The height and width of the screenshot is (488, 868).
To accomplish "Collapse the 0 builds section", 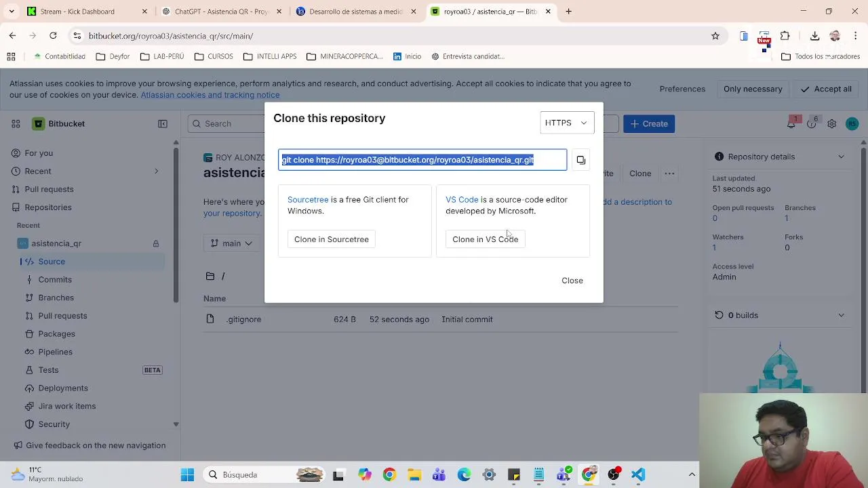I will 841,315.
